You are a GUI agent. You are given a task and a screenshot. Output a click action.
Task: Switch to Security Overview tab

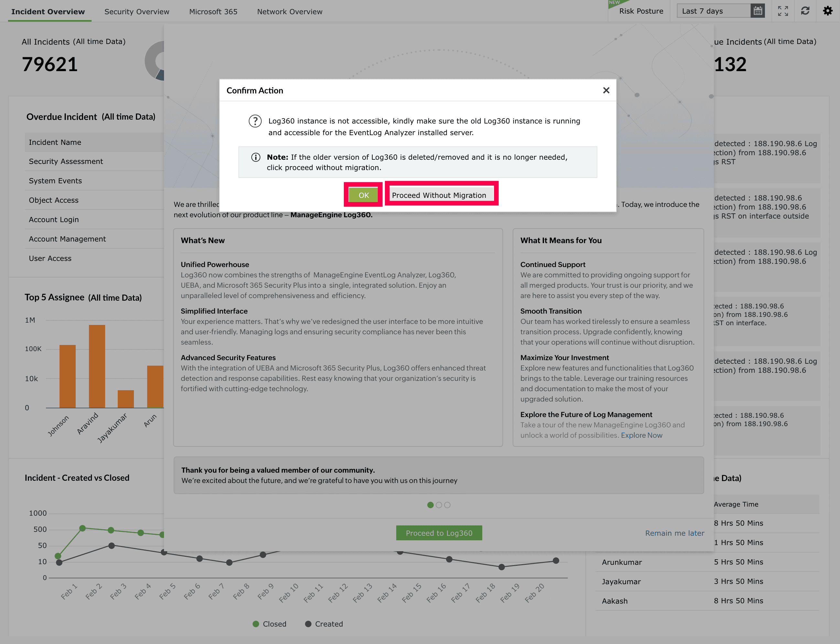tap(136, 12)
